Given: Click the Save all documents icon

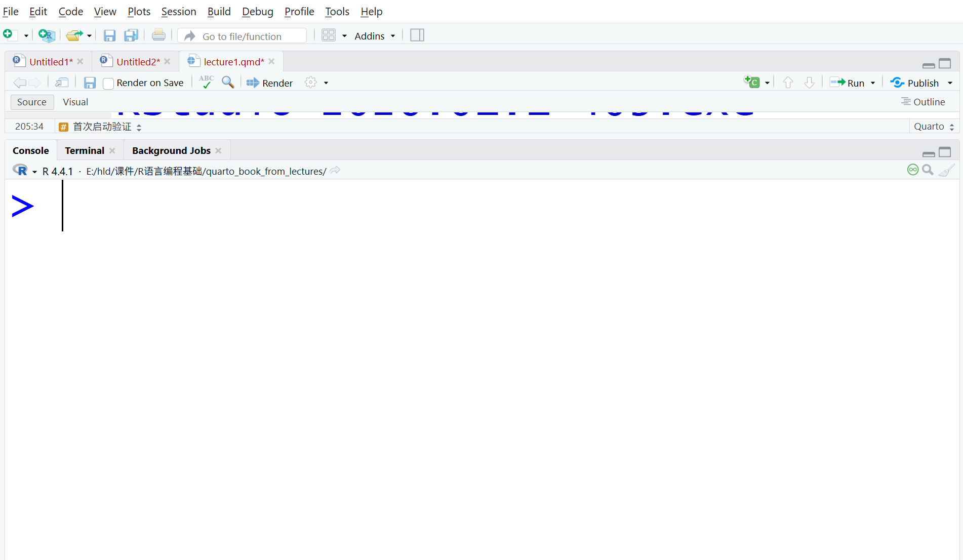Looking at the screenshot, I should point(131,35).
